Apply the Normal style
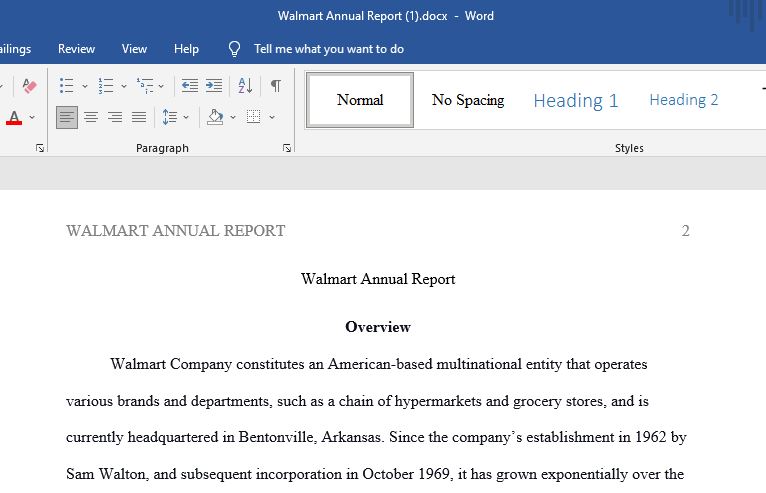The height and width of the screenshot is (493, 766). tap(360, 100)
